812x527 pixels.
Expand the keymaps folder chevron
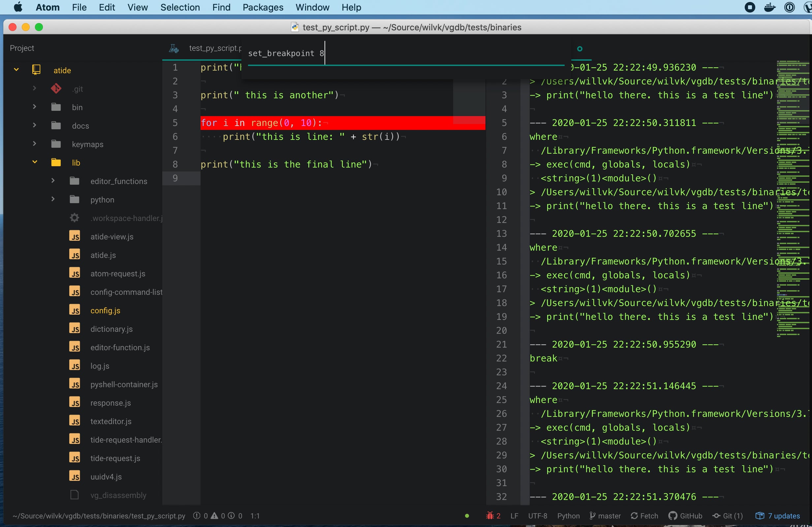click(34, 143)
